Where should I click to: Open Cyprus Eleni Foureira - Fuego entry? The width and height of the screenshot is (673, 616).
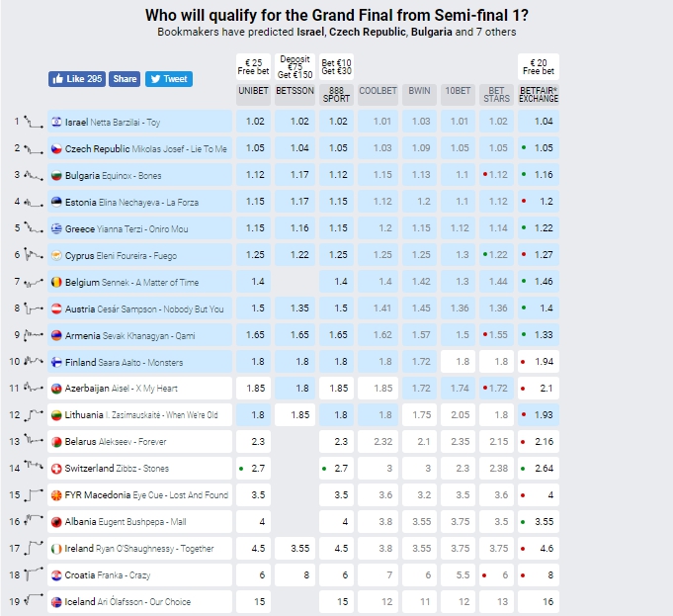[141, 255]
